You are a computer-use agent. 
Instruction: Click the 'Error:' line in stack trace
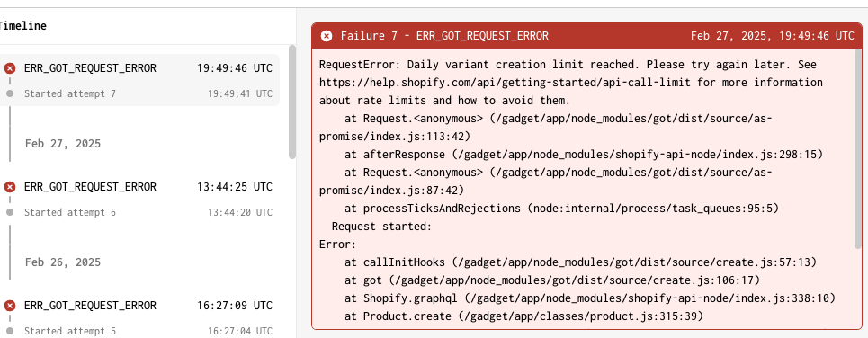[337, 245]
